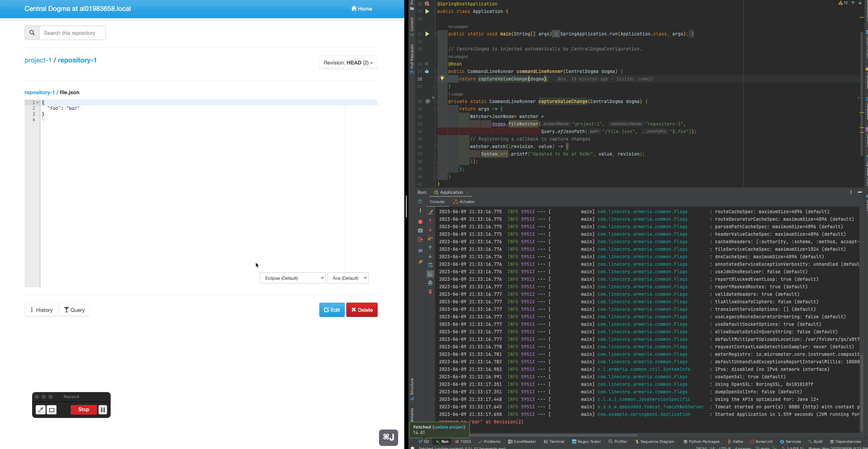Screen dimensions: 868x449
Task: Rerun the Application run configuration
Action: 420,202
